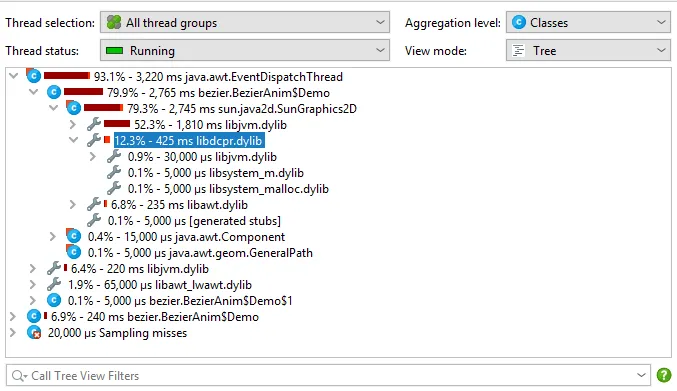Select the libsystem_m.dylib row
The height and width of the screenshot is (391, 677).
coord(215,173)
